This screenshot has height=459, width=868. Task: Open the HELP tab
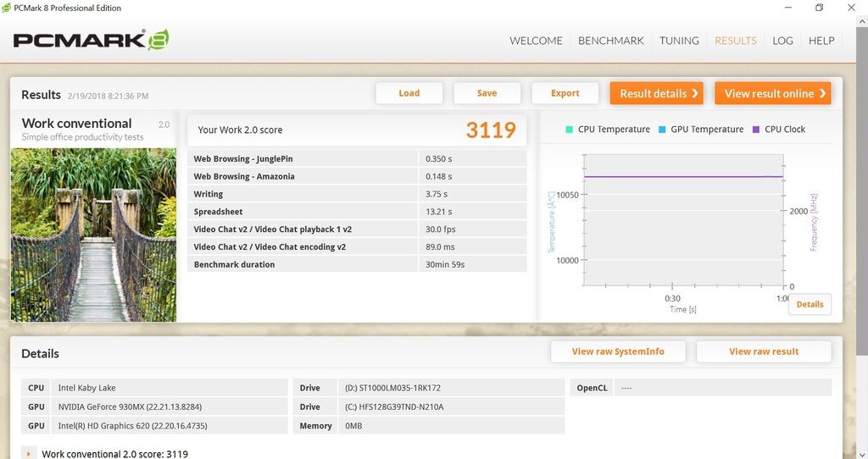pyautogui.click(x=821, y=41)
